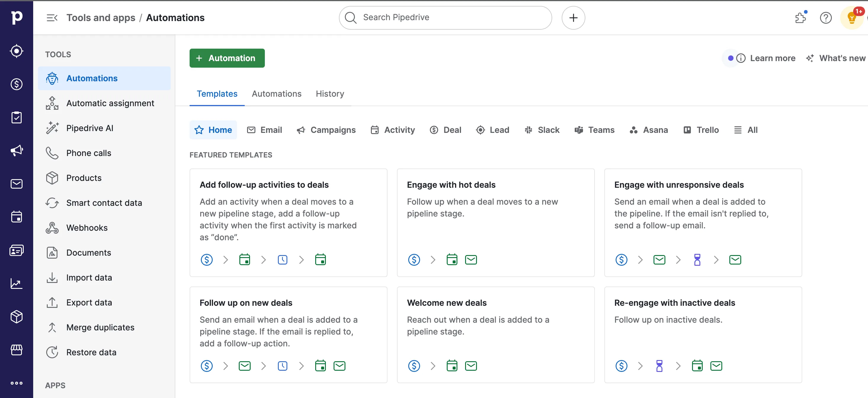Viewport: 868px width, 398px height.
Task: Open Smart contact data tool
Action: coord(104,203)
